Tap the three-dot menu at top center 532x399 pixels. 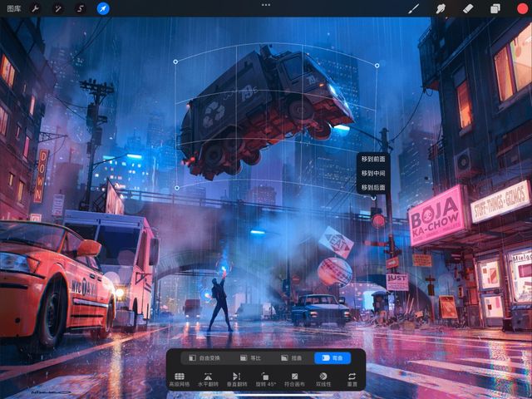click(266, 5)
